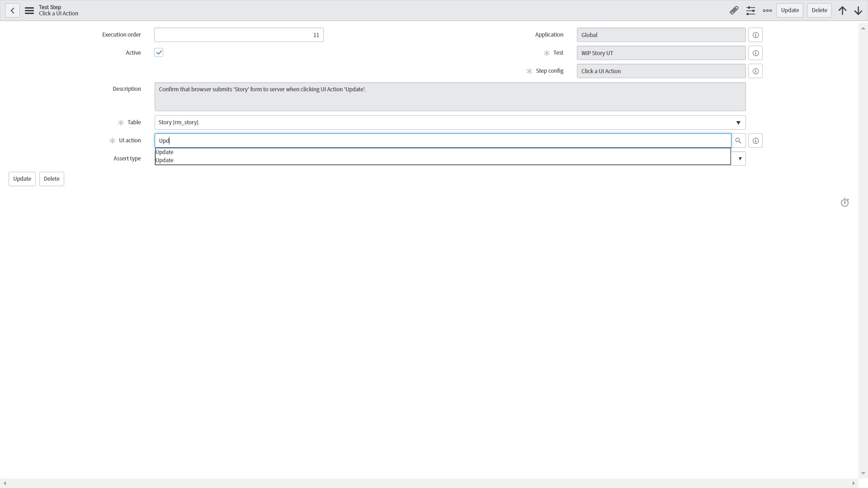Open the form context menu (hamburger)

pyautogui.click(x=29, y=10)
